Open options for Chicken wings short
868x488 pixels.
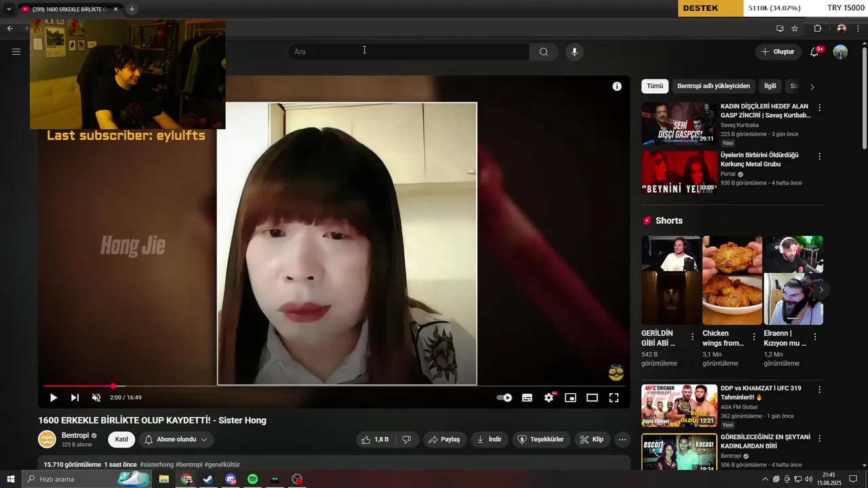tap(753, 337)
